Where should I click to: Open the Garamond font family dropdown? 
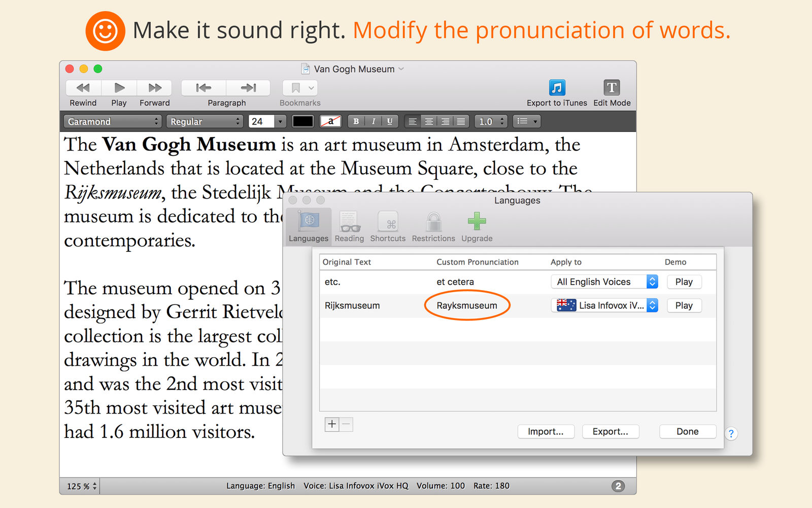click(113, 121)
